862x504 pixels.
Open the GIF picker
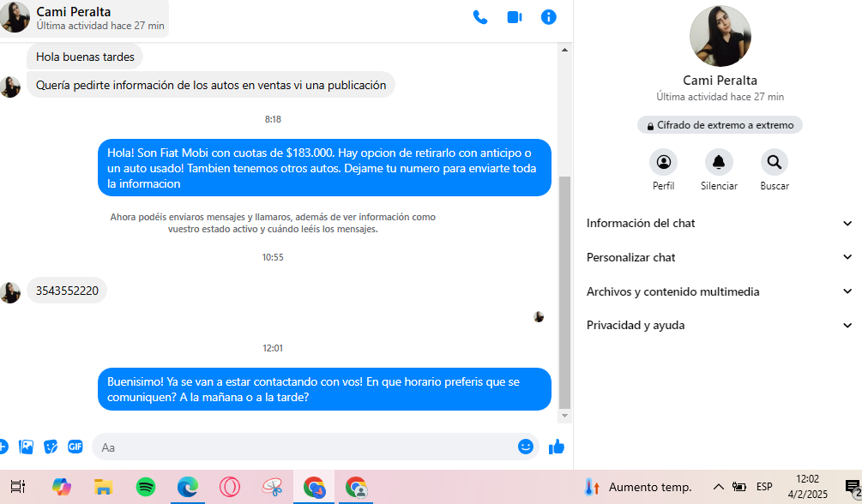[x=75, y=447]
